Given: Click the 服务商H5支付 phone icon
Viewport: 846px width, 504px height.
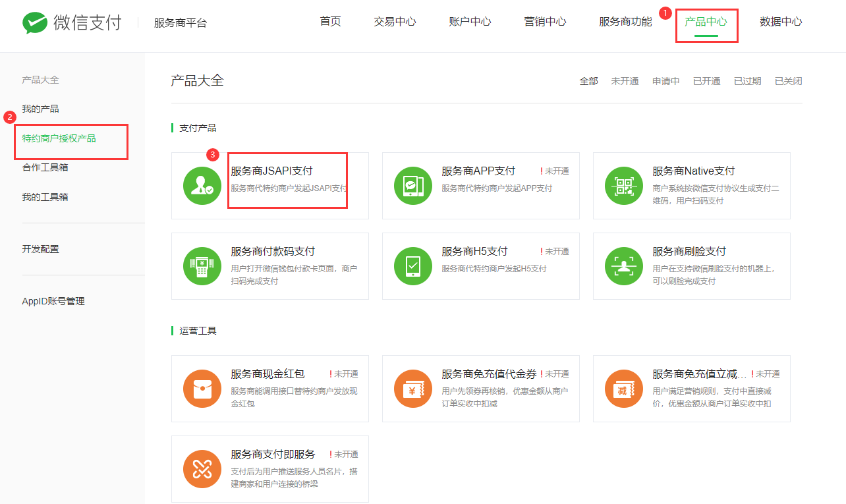Looking at the screenshot, I should click(413, 266).
